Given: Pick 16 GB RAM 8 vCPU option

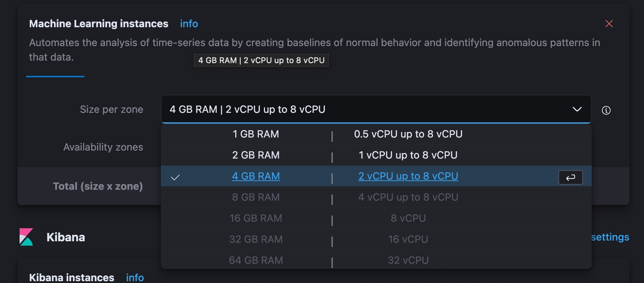Looking at the screenshot, I should click(376, 218).
